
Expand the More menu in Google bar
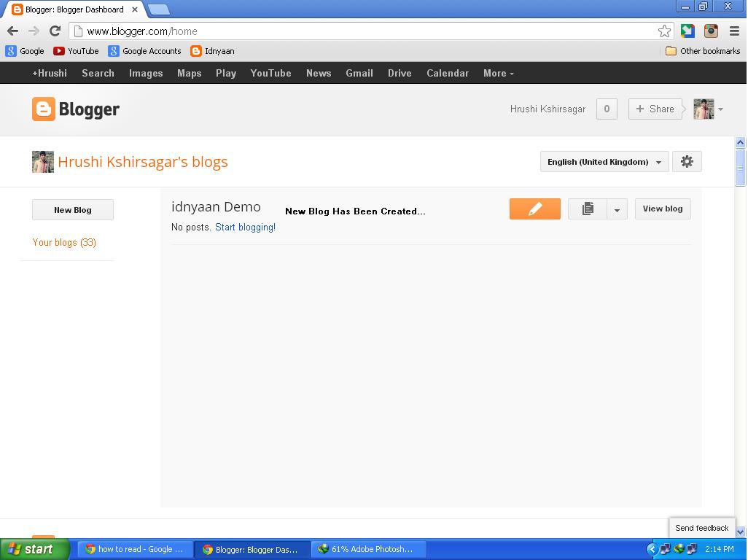[498, 74]
